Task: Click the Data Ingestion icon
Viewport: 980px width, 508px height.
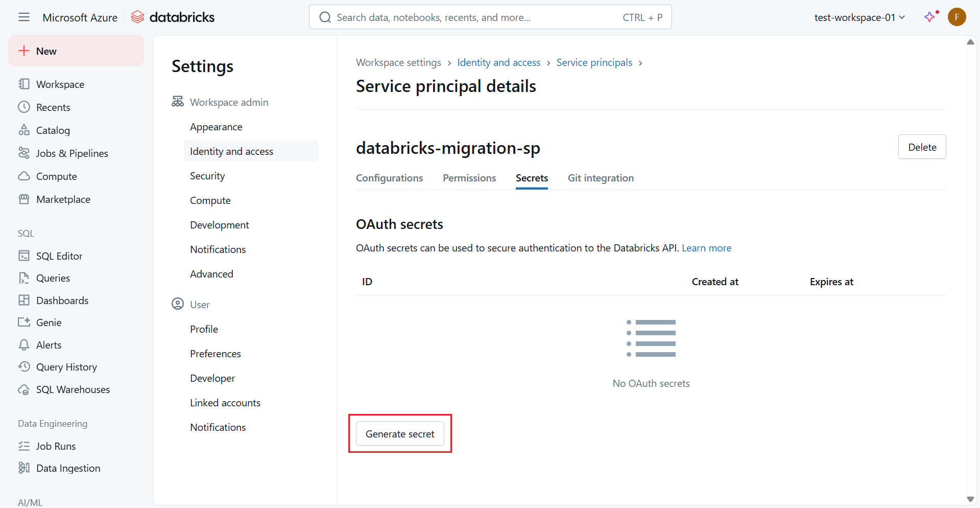Action: pyautogui.click(x=24, y=468)
